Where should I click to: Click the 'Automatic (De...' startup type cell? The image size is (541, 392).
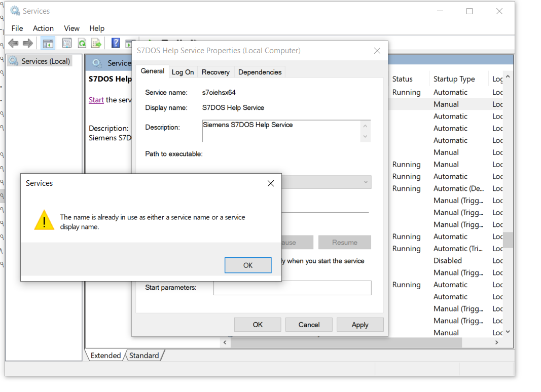coord(459,188)
